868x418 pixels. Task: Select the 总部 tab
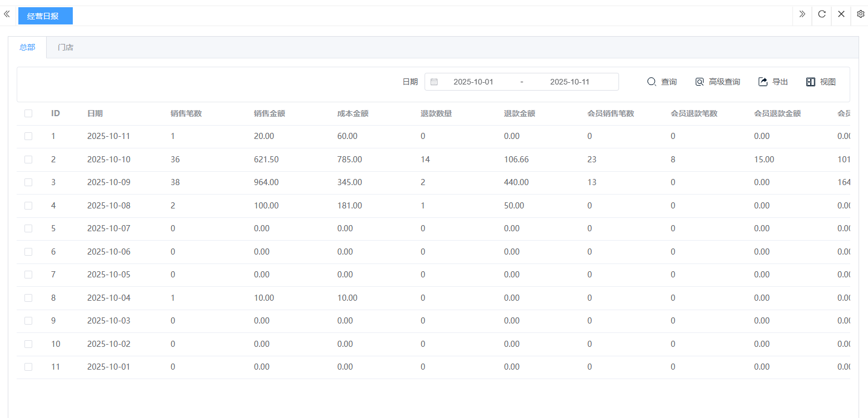[x=27, y=47]
